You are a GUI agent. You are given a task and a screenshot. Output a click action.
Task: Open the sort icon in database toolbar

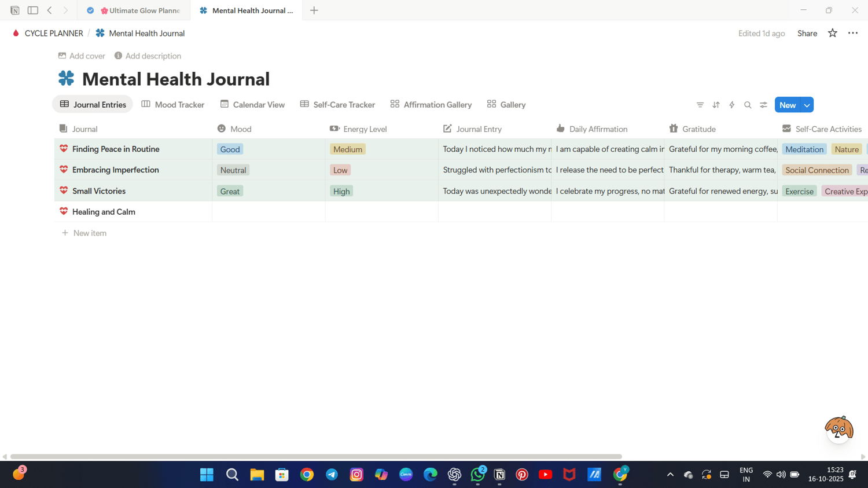click(716, 105)
